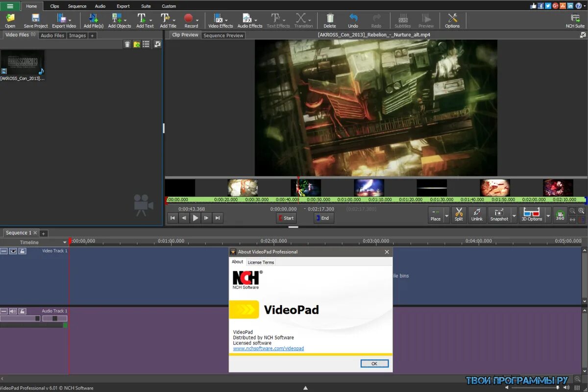Play the clip preview
This screenshot has height=392, width=588.
point(196,218)
